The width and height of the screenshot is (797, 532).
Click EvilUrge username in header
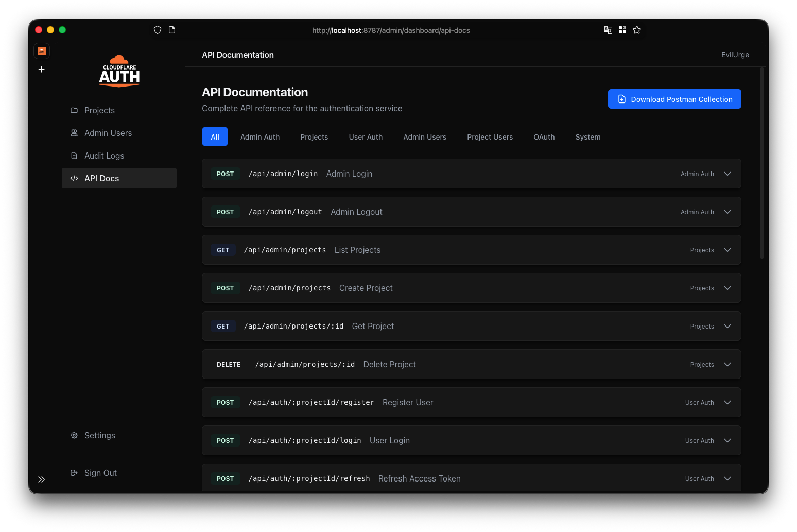(x=735, y=55)
